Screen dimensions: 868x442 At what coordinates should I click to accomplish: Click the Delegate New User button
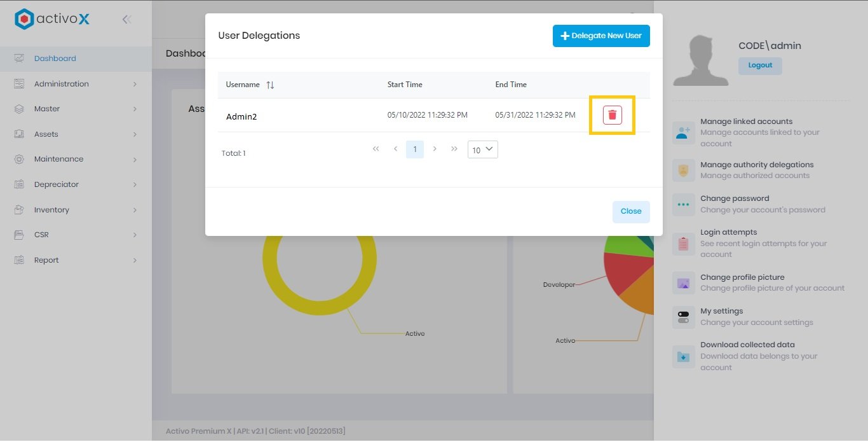tap(600, 36)
